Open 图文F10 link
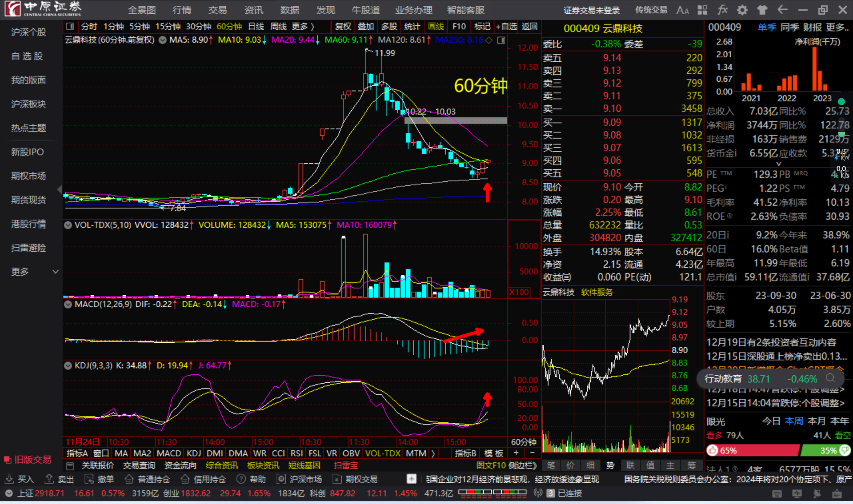Viewport: 853px width, 504px height. pyautogui.click(x=491, y=465)
